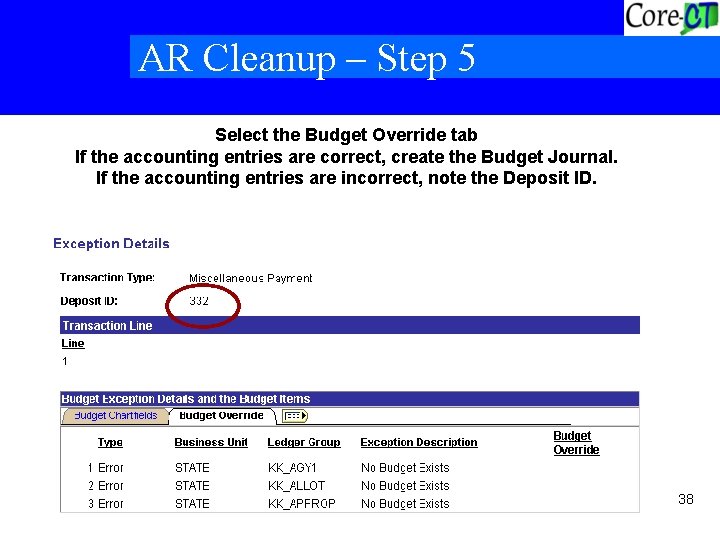720x540 pixels.
Task: Click STATE in the KK_ALLOT row
Action: tap(192, 486)
